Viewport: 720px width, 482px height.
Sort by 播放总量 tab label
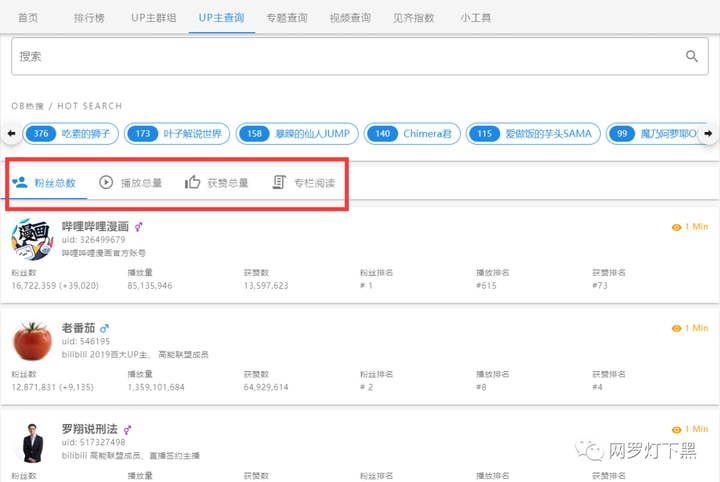[141, 183]
